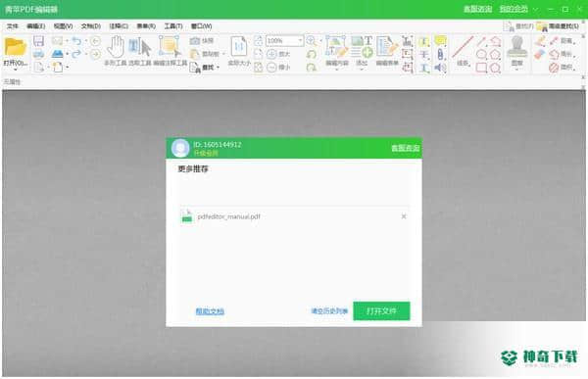The width and height of the screenshot is (588, 379).
Task: Open the Window(W) menu
Action: [x=201, y=26]
